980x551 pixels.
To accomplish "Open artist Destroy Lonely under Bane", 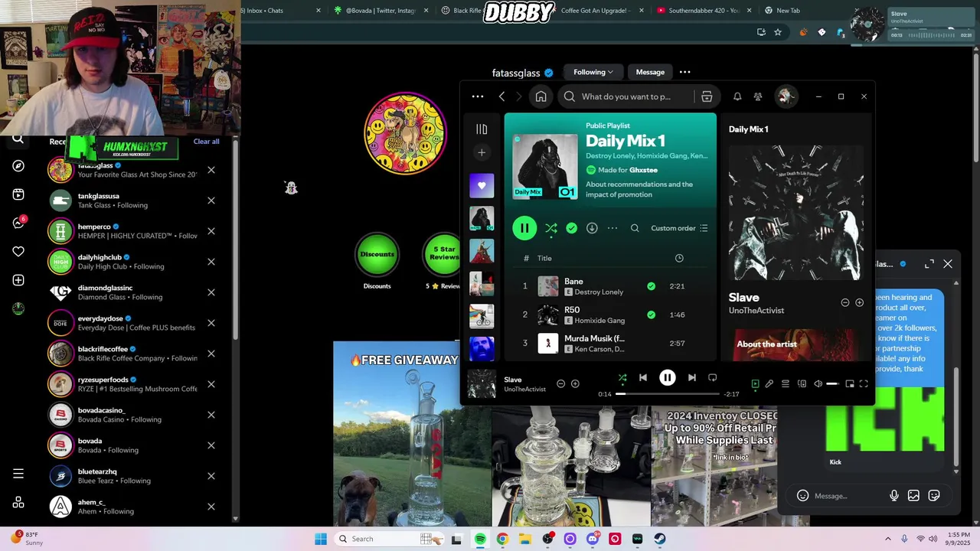I will (x=599, y=292).
